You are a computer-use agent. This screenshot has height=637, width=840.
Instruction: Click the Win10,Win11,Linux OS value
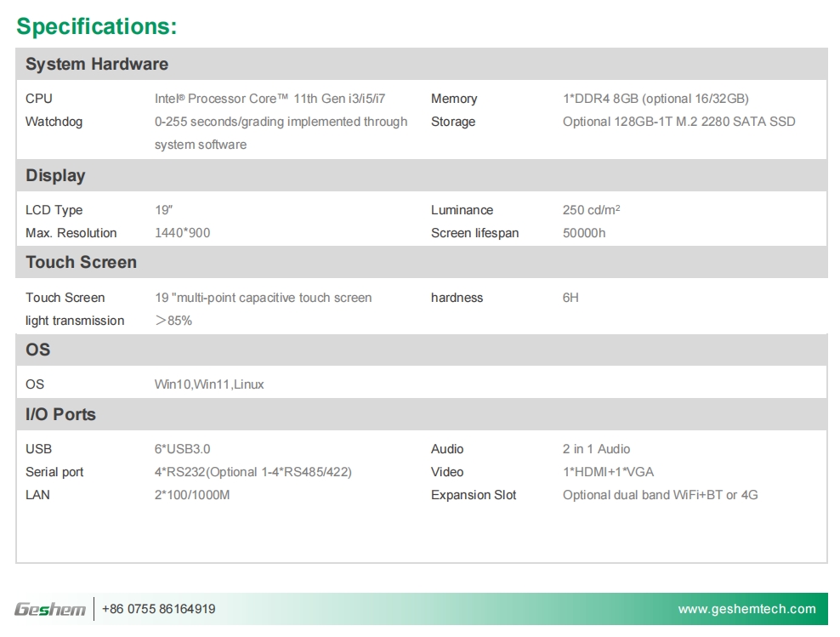pos(209,384)
